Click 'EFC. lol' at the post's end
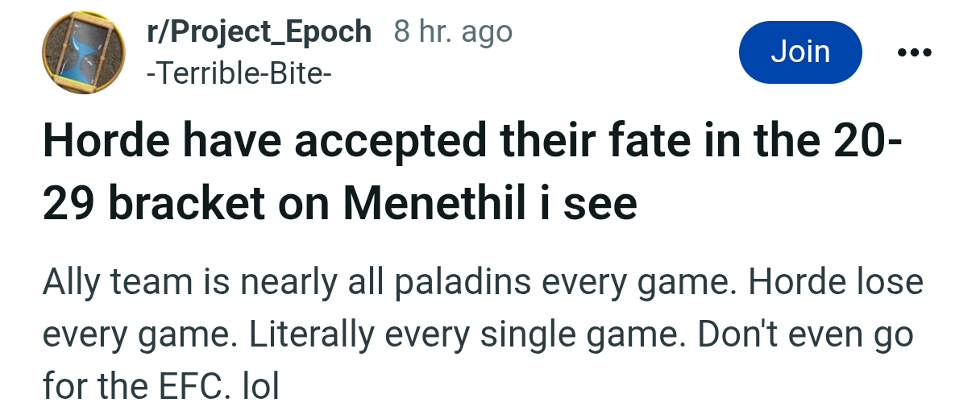 click(218, 388)
